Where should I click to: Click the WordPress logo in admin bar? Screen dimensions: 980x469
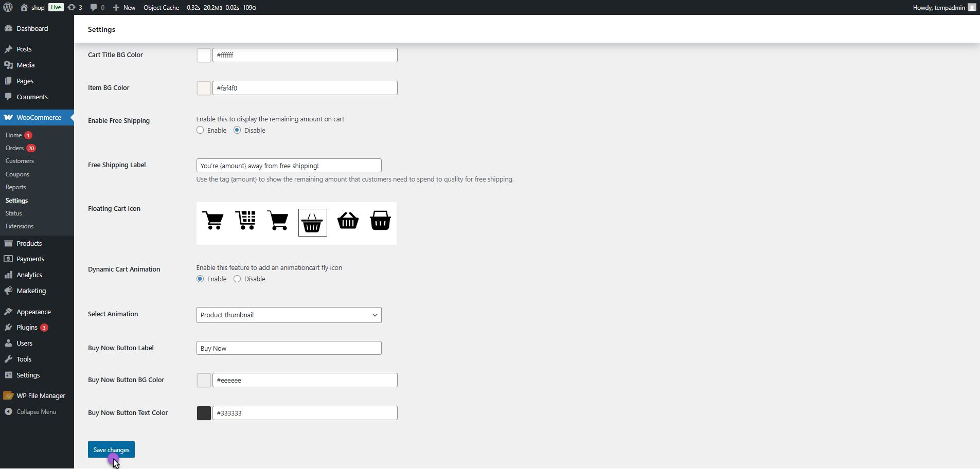(x=8, y=7)
